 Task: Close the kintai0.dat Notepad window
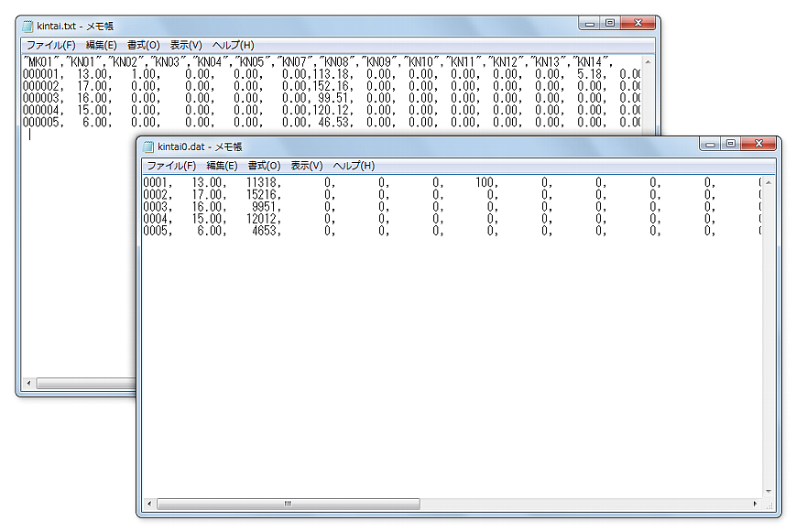click(x=758, y=144)
